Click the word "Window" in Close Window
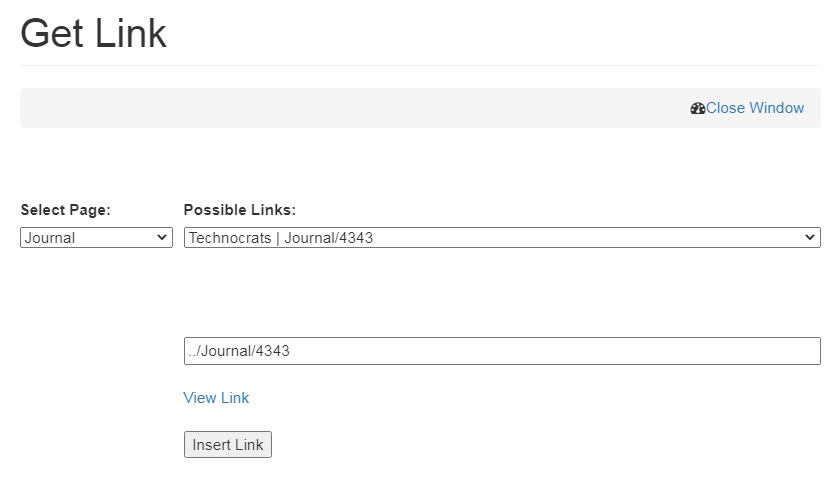This screenshot has height=493, width=829. (x=777, y=108)
